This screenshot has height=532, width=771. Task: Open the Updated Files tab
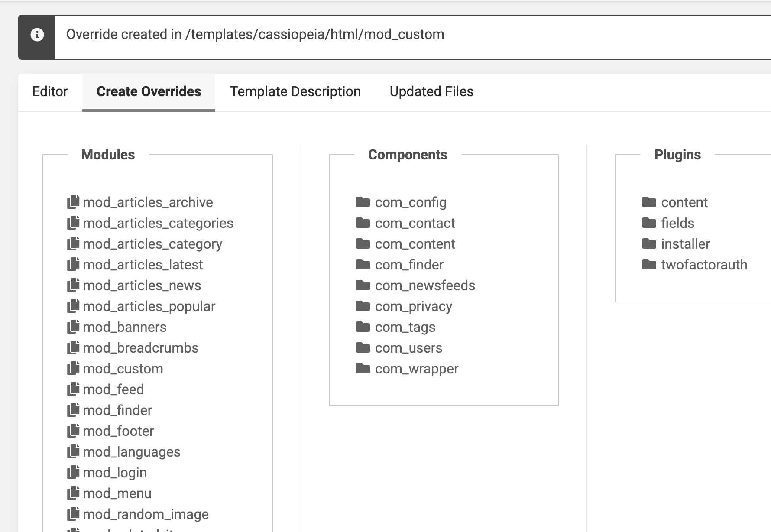431,92
